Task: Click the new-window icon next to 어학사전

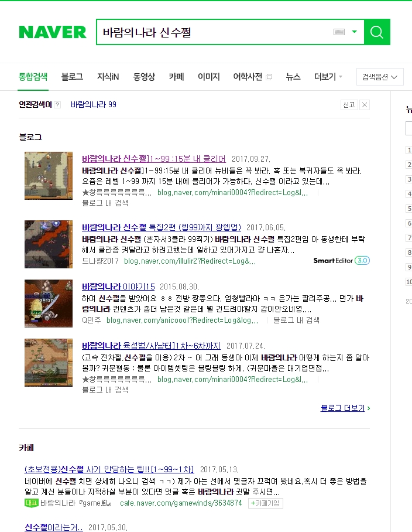Action: 269,77
